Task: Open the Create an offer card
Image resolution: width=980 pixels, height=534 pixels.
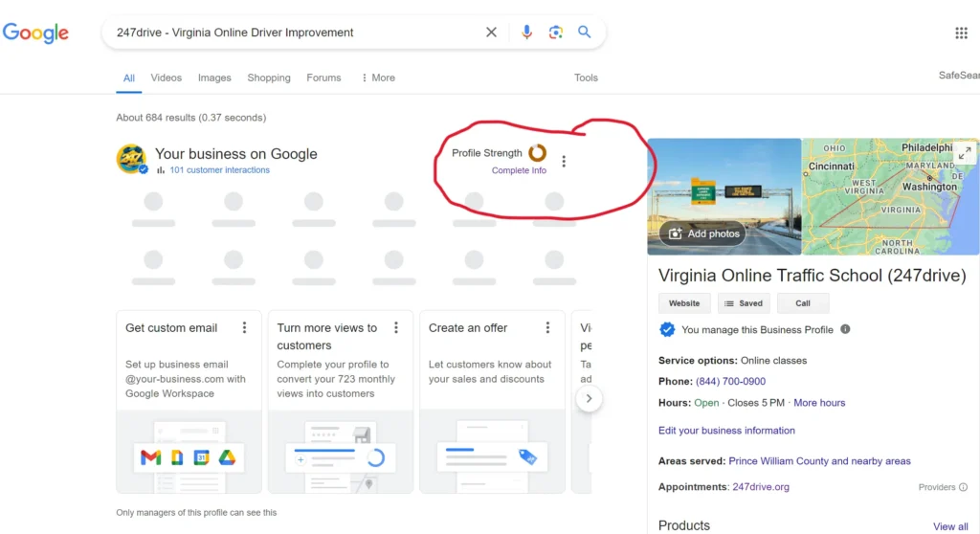Action: coord(493,401)
